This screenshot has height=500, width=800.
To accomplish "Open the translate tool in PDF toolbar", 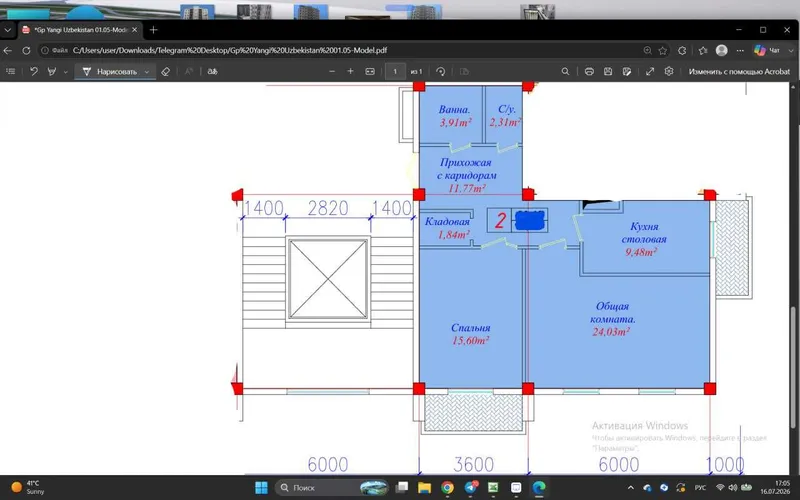I will [213, 72].
